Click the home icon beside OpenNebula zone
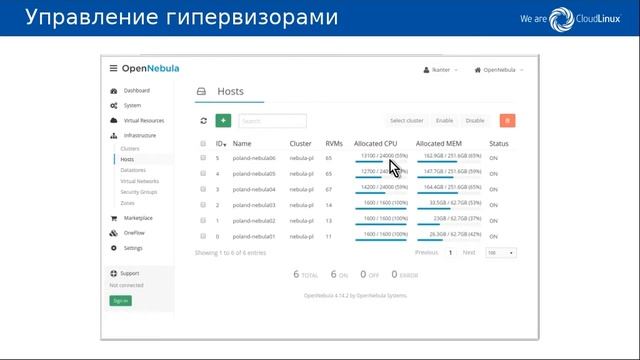The width and height of the screenshot is (640, 360). (x=478, y=70)
